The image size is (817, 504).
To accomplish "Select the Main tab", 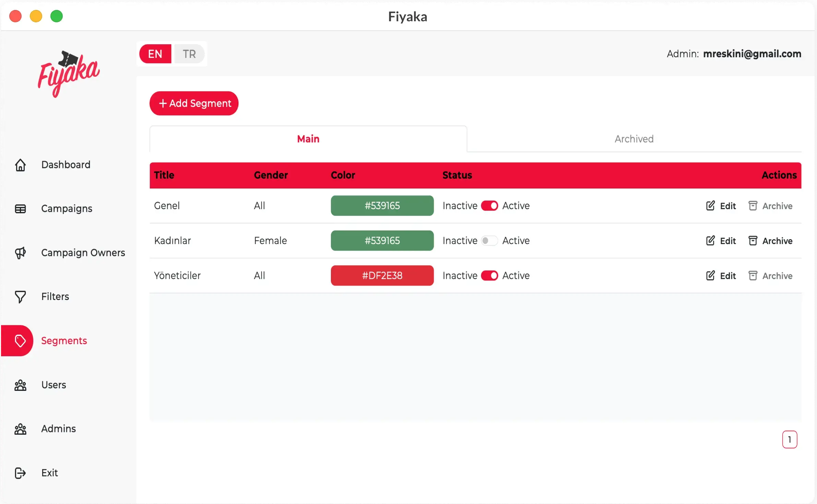I will click(x=308, y=139).
